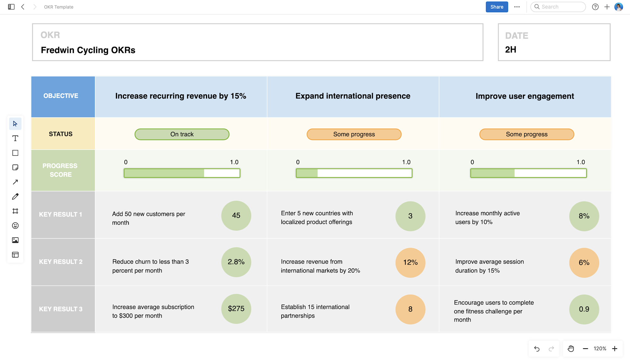Open the user profile avatar menu
This screenshot has width=630, height=364.
pos(619,7)
